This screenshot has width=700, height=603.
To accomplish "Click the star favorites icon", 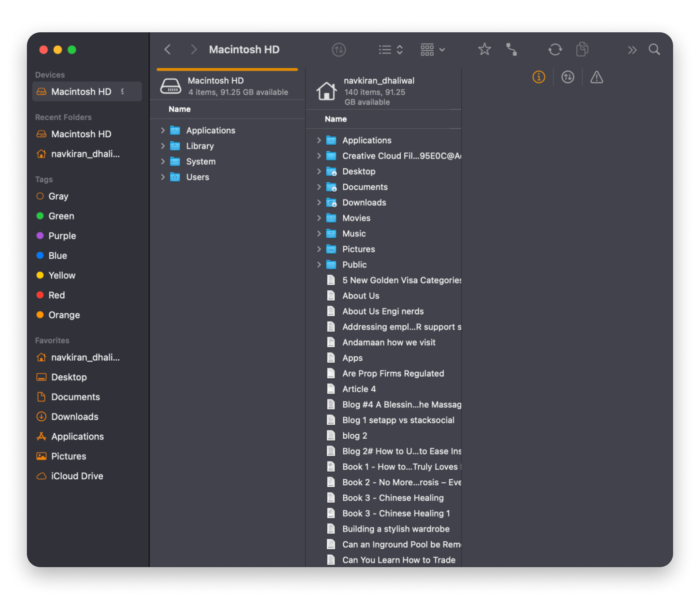I will click(x=484, y=49).
